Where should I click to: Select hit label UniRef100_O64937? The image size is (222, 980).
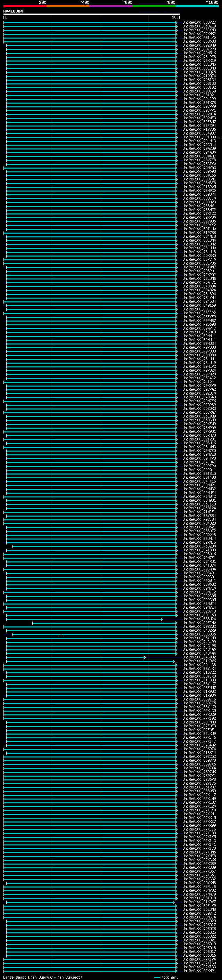(199, 133)
